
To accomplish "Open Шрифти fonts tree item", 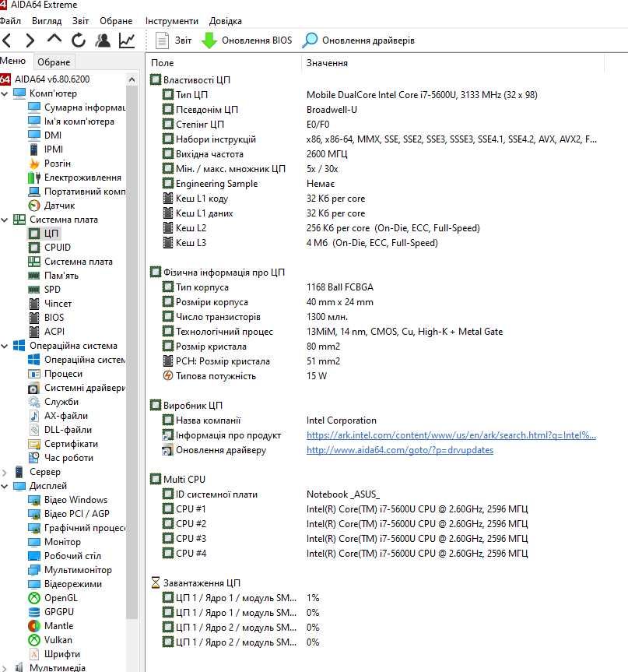I will coord(54,654).
